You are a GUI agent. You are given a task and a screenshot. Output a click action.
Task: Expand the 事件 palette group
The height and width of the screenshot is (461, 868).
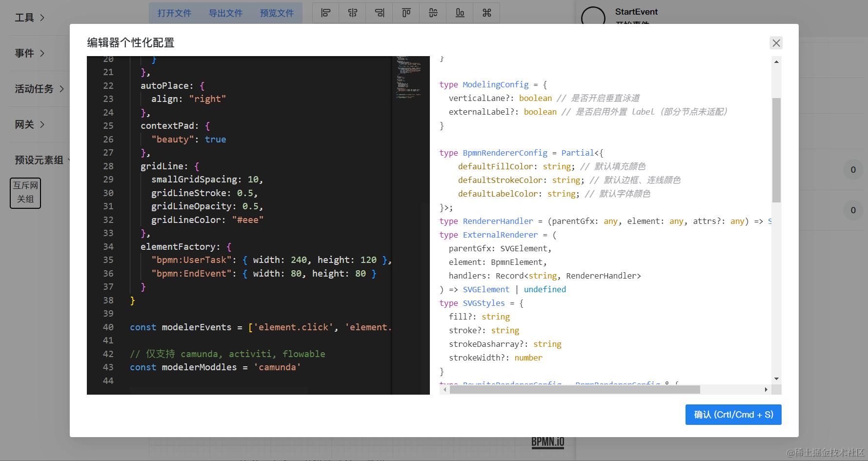pos(30,53)
